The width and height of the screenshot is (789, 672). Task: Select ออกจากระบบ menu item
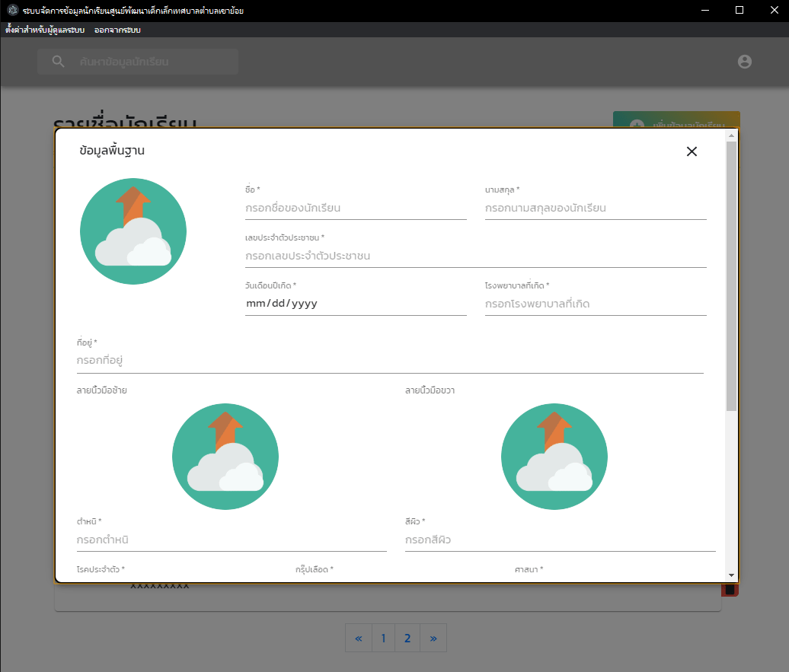pos(117,30)
